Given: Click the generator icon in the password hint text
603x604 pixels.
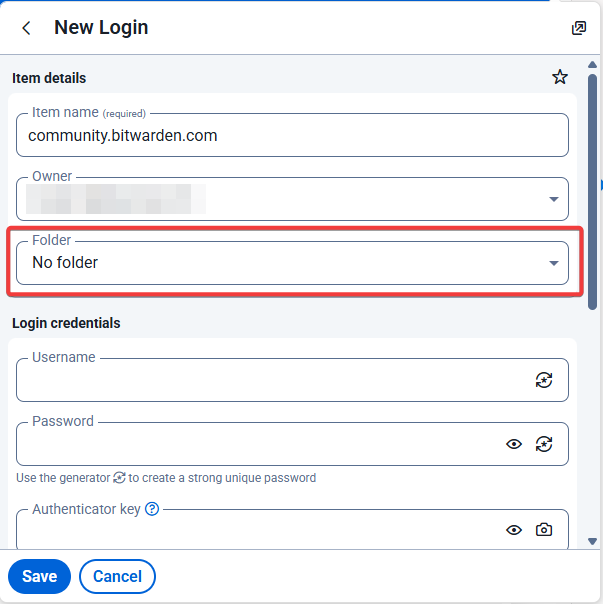Looking at the screenshot, I should click(119, 478).
